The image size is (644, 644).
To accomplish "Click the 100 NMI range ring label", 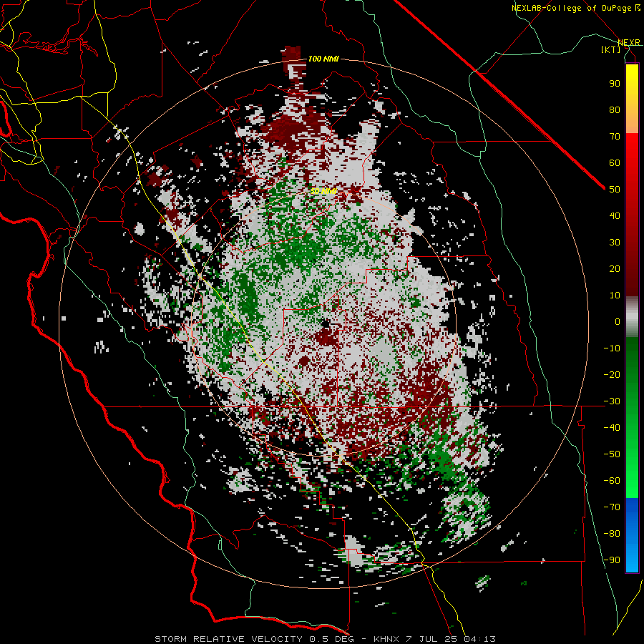I will point(323,59).
